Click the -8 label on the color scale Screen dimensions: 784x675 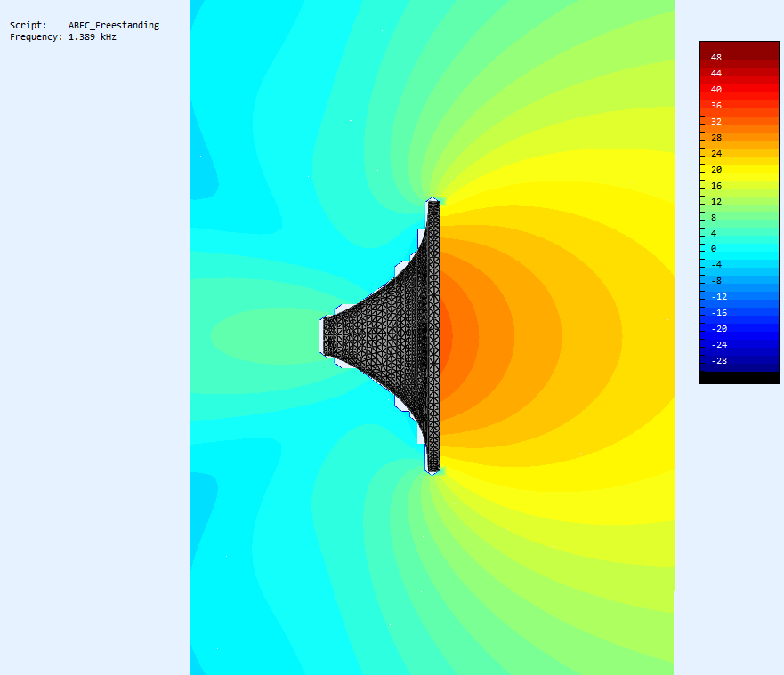pyautogui.click(x=716, y=281)
